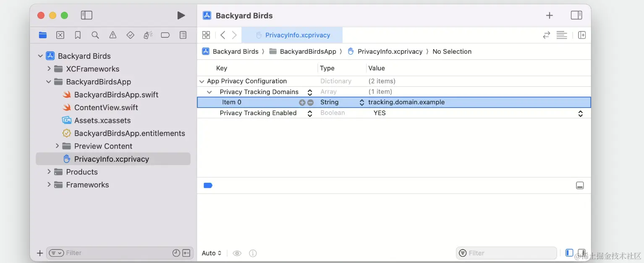The image size is (644, 263).
Task: Expand the Preview Content folder
Action: click(57, 146)
